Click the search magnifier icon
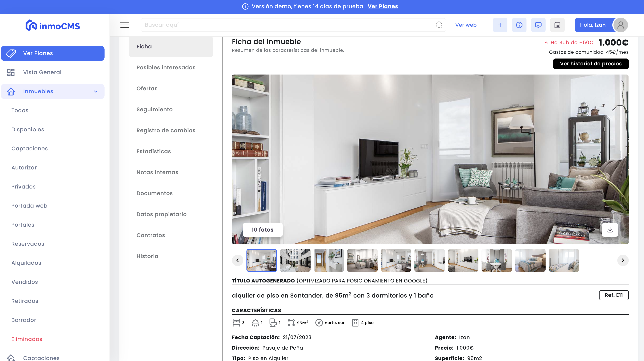The image size is (644, 361). tap(439, 25)
